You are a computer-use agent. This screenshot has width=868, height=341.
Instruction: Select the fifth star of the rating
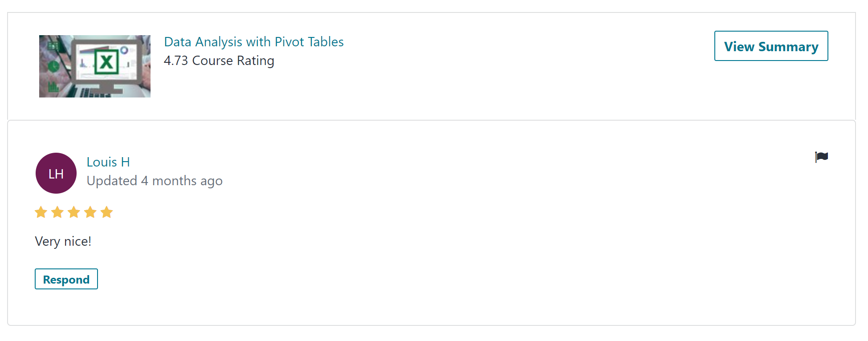(107, 212)
